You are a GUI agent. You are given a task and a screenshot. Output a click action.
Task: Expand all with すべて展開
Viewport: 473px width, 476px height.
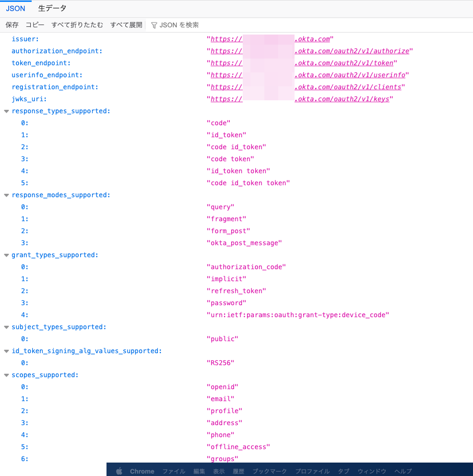coord(126,25)
